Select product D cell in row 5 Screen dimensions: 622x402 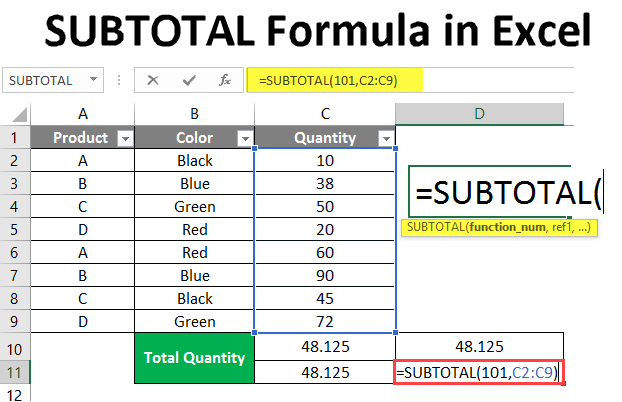pyautogui.click(x=83, y=230)
